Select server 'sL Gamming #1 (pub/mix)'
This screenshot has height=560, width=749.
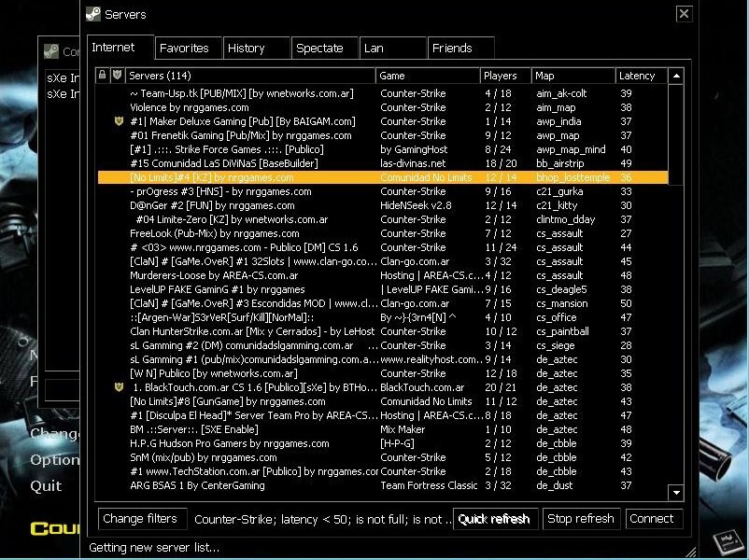[383, 359]
